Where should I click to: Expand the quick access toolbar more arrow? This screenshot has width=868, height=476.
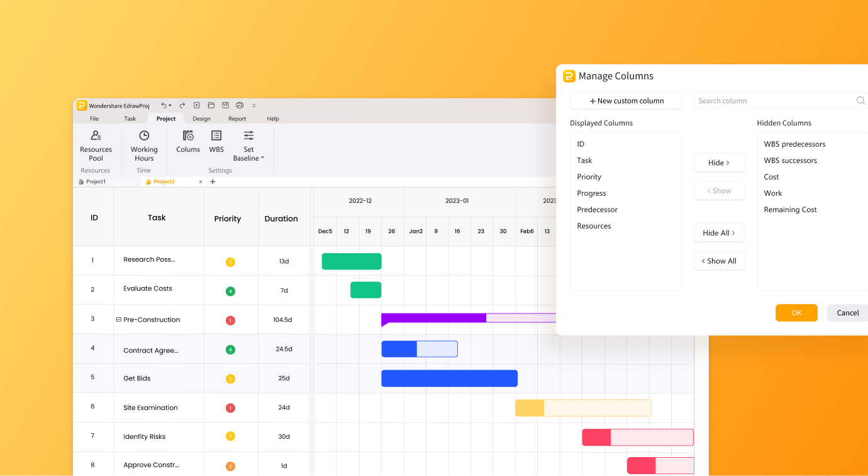254,106
